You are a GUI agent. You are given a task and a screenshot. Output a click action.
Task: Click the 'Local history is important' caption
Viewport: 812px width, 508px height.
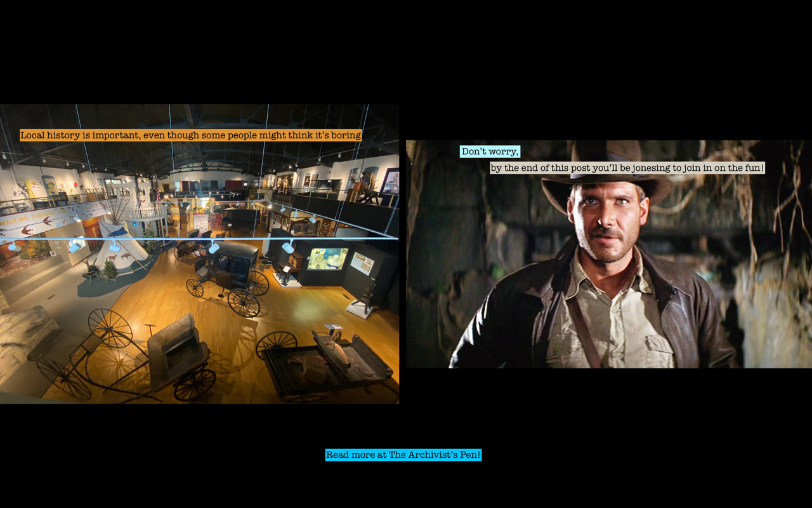click(x=191, y=135)
